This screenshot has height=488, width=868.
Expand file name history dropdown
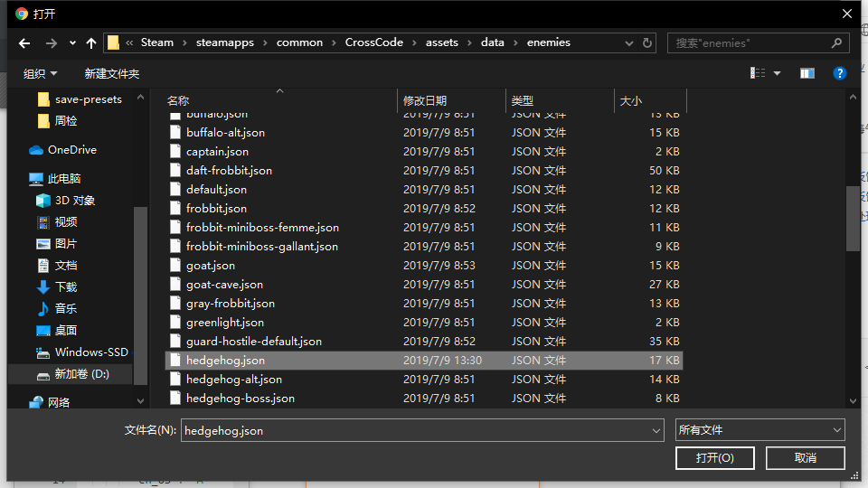pyautogui.click(x=656, y=430)
